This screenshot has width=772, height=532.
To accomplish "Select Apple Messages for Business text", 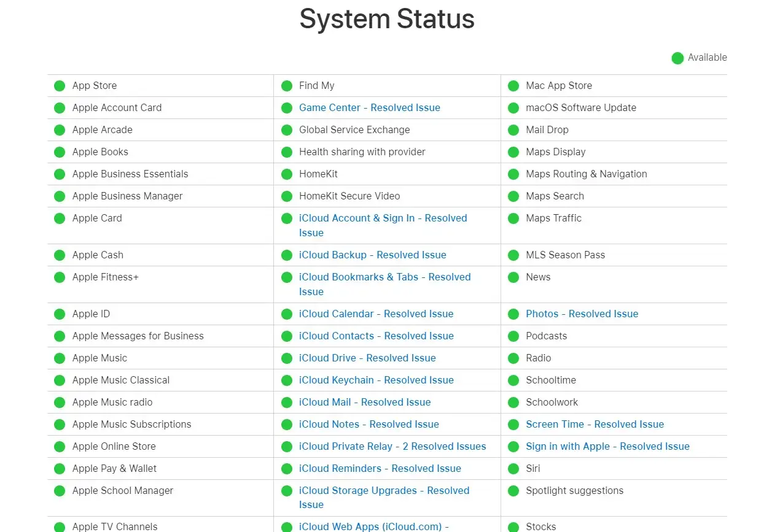I will pyautogui.click(x=138, y=336).
